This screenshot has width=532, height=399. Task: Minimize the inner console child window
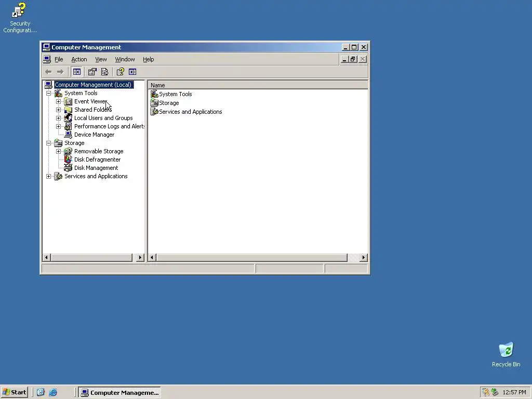[x=344, y=59]
